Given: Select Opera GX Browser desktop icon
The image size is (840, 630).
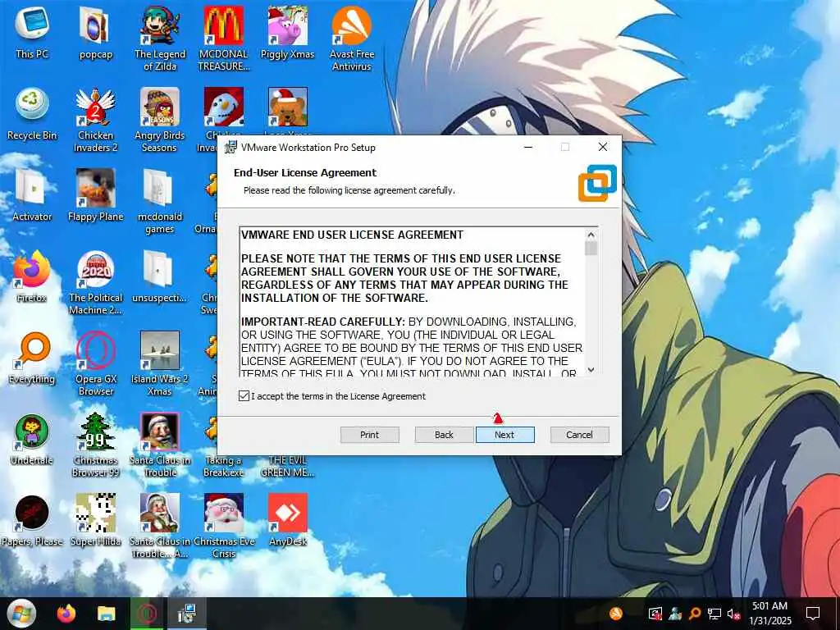Looking at the screenshot, I should click(96, 364).
